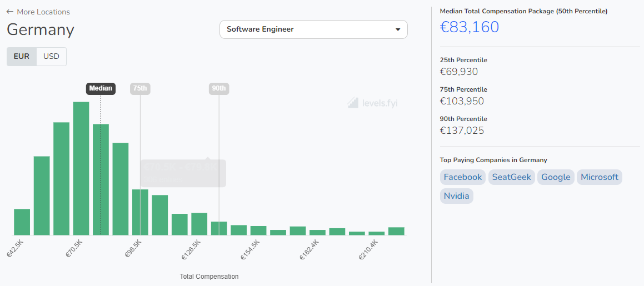Click the 75th percentile marker label

pos(140,88)
